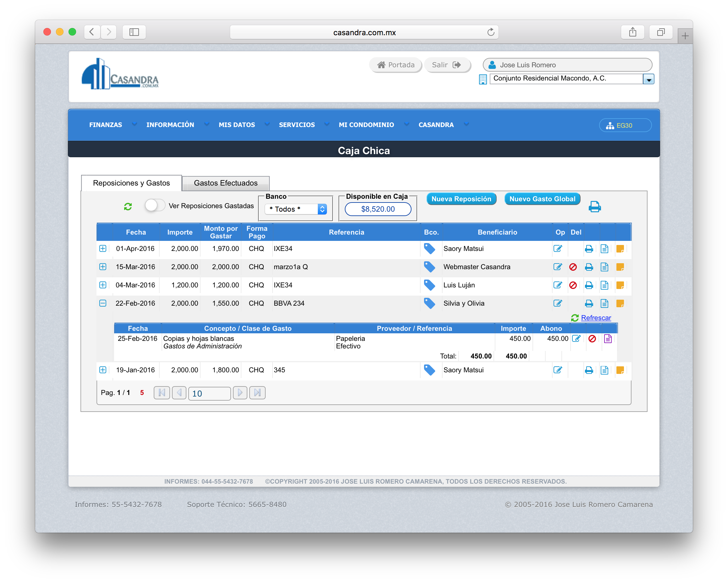The width and height of the screenshot is (728, 583).
Task: Edit the 01-Apr-2016 reposición
Action: pos(558,249)
